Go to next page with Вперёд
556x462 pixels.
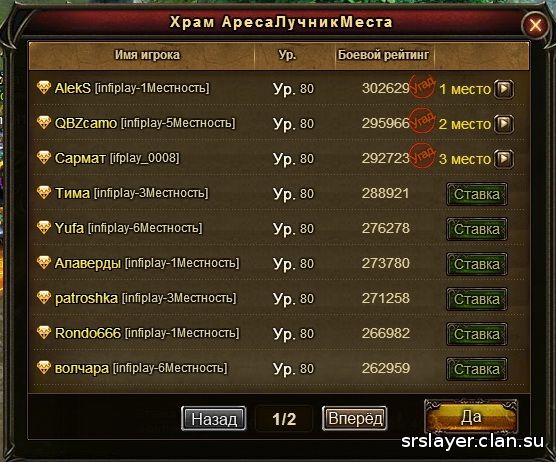coord(355,418)
